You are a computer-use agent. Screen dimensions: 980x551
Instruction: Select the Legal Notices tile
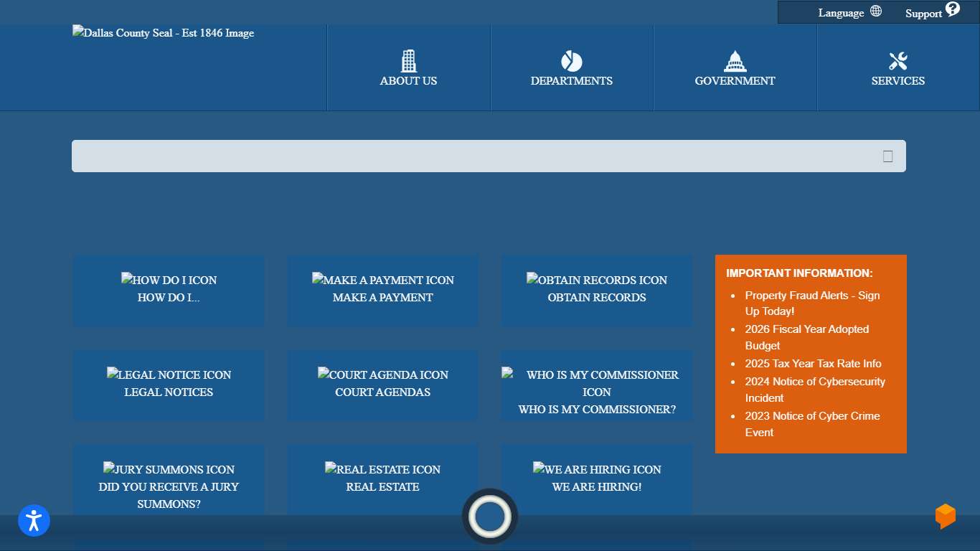pos(169,385)
